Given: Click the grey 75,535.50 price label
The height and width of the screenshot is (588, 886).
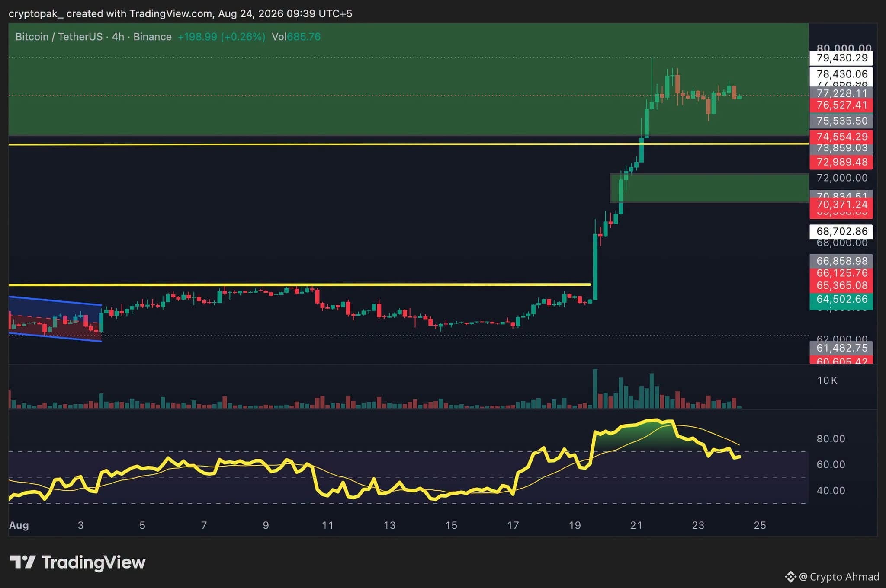Looking at the screenshot, I should pyautogui.click(x=841, y=121).
